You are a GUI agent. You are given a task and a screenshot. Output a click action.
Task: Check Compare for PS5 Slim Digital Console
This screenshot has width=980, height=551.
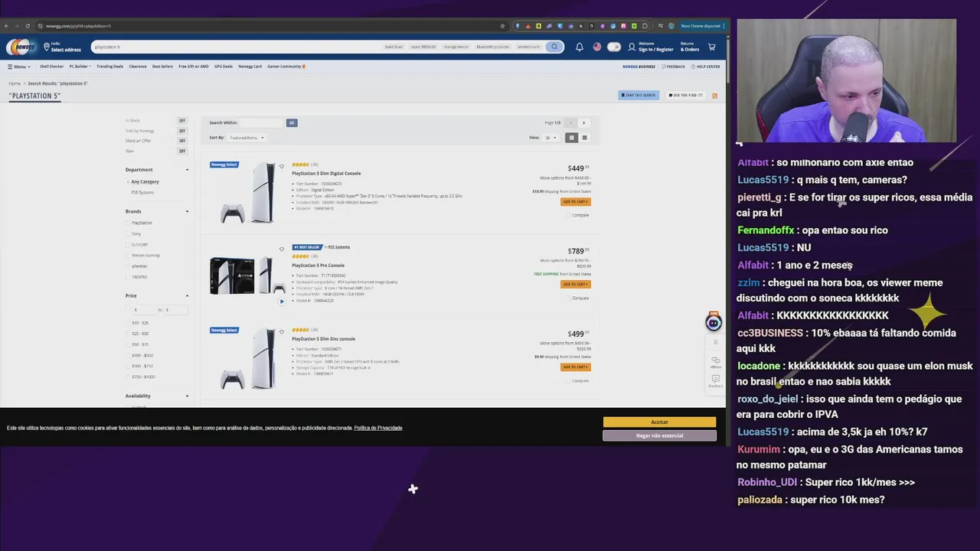(569, 215)
